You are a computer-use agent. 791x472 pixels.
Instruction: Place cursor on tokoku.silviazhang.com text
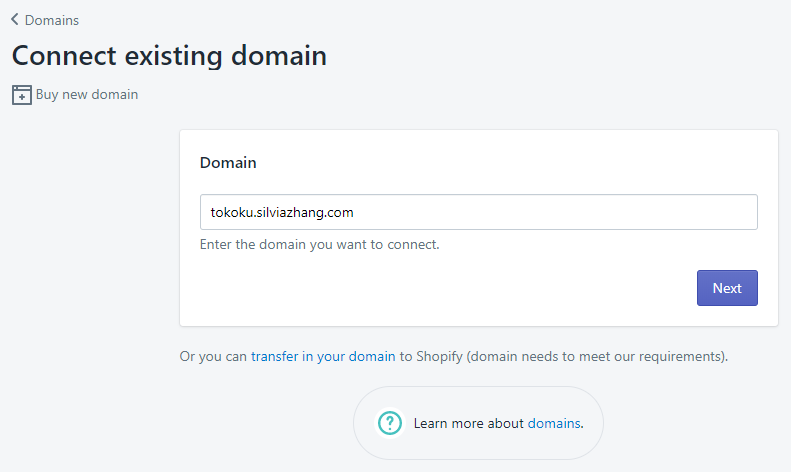coord(282,212)
